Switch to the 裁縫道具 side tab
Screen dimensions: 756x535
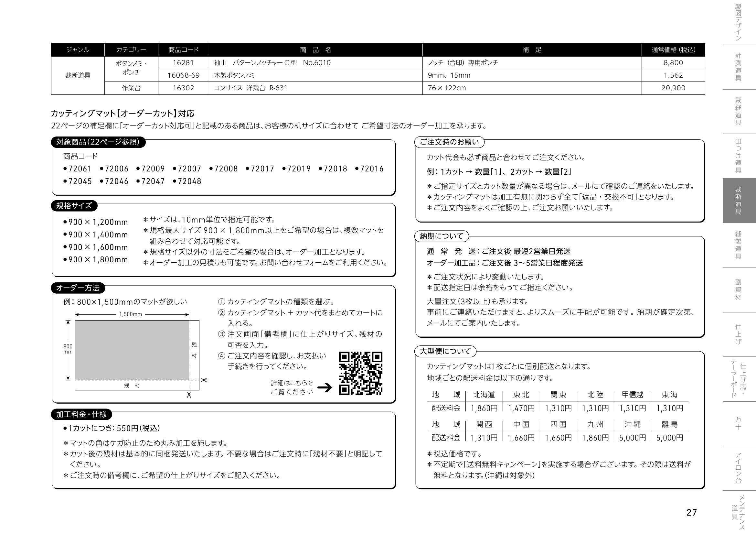pos(738,111)
